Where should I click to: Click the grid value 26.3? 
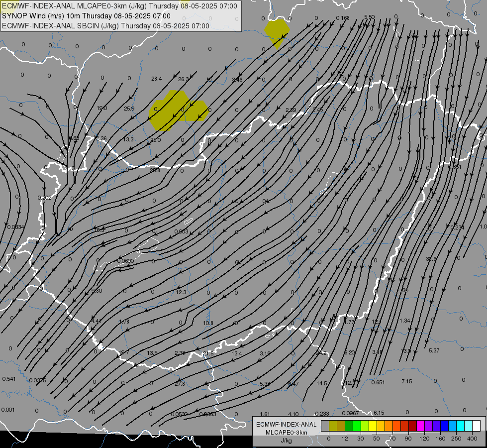click(x=183, y=79)
